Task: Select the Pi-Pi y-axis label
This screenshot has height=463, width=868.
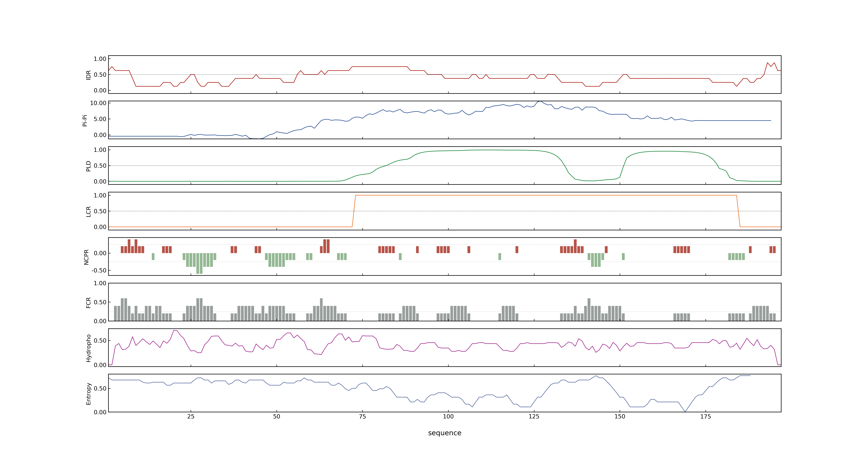Action: pos(85,121)
